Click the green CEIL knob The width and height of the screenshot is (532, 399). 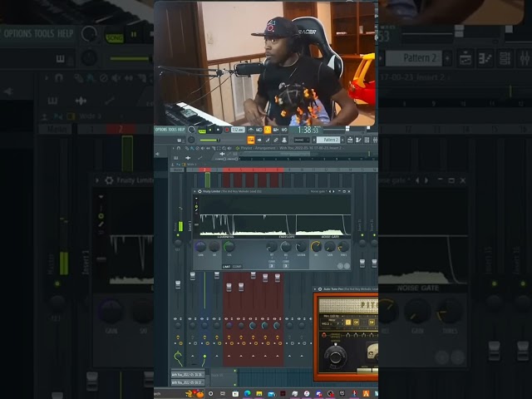[x=229, y=246]
